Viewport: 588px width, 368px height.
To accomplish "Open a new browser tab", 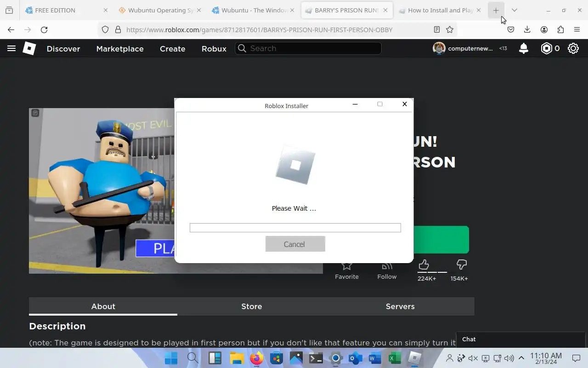I will [x=496, y=10].
